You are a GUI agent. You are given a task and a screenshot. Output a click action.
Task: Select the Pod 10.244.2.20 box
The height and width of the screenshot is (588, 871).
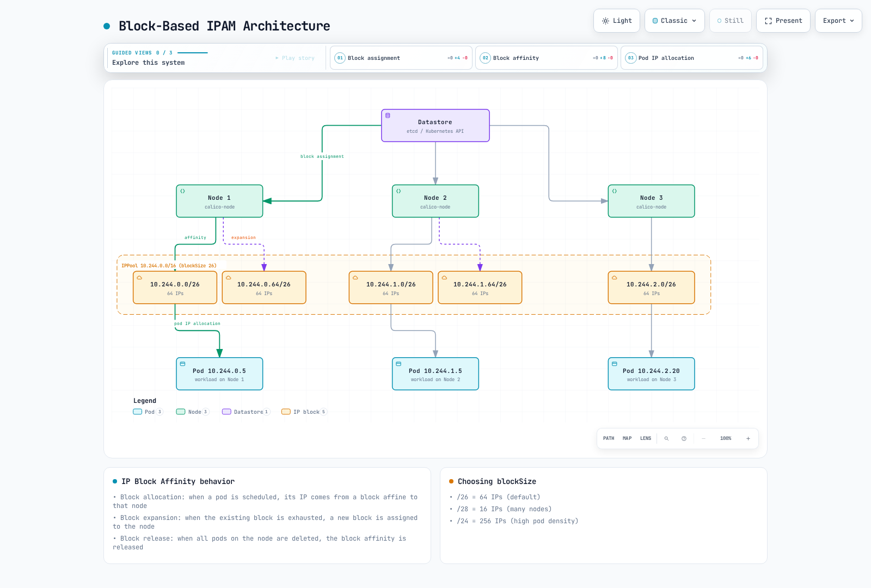[x=651, y=374]
